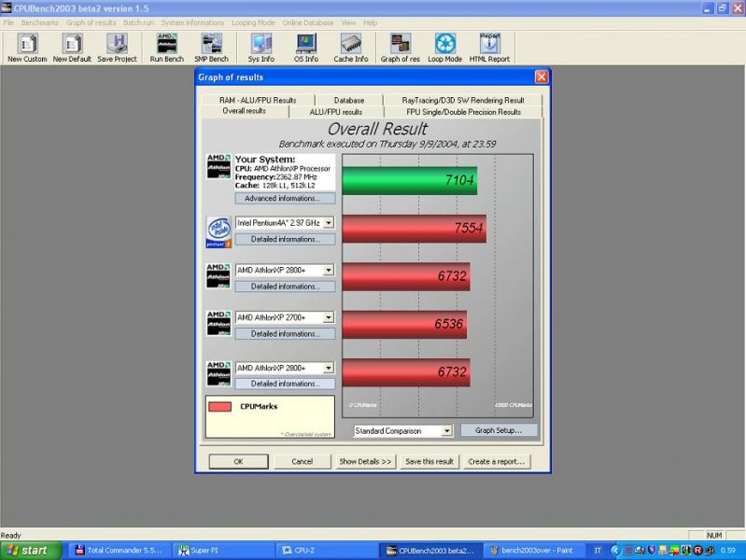Image resolution: width=746 pixels, height=560 pixels.
Task: Open Graph Setup
Action: (499, 430)
